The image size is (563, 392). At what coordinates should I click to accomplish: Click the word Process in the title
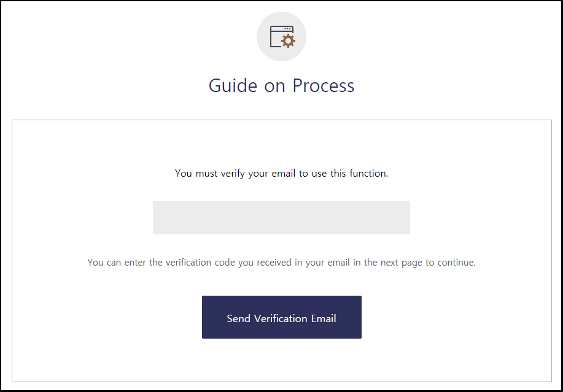[x=324, y=86]
